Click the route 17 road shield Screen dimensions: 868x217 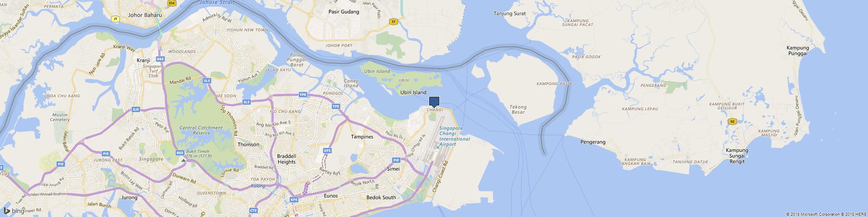tap(393, 21)
